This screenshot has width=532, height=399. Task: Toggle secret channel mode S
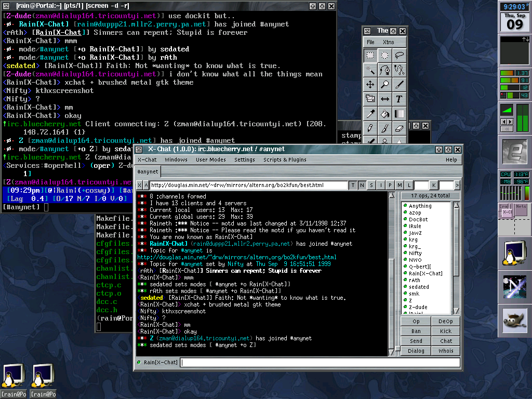pyautogui.click(x=371, y=185)
